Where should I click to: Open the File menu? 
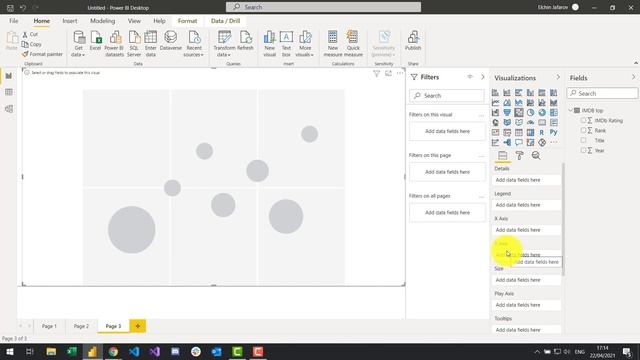13,21
